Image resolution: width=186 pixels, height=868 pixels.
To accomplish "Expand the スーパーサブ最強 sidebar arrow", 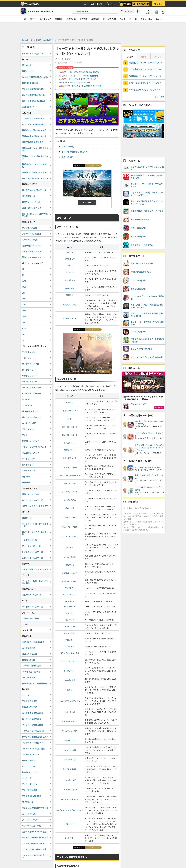I will 51,240.
